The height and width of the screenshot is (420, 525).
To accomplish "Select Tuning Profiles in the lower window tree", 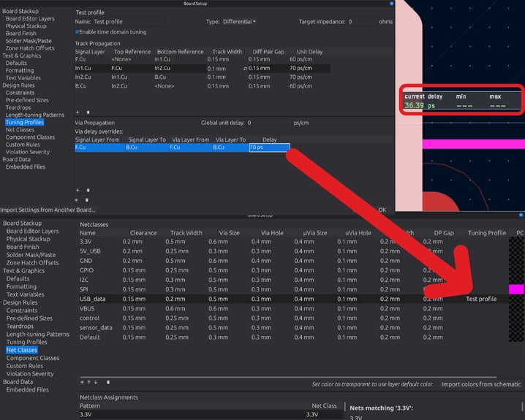I will pyautogui.click(x=26, y=342).
